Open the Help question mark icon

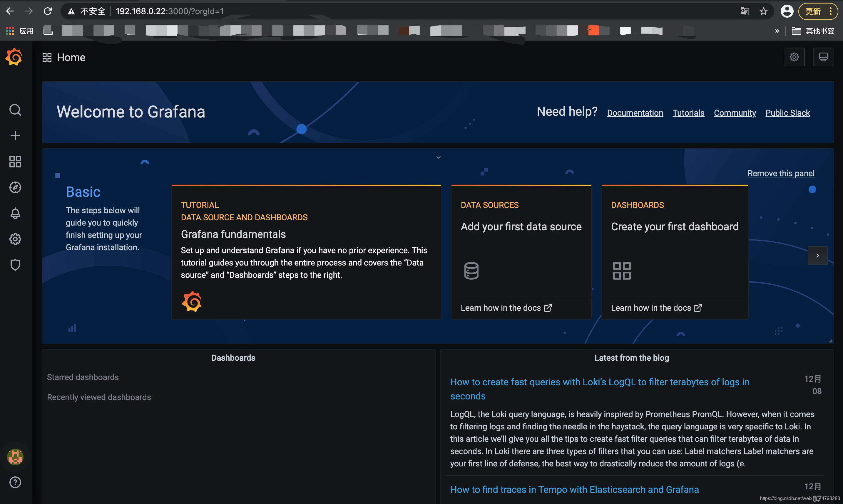(15, 482)
